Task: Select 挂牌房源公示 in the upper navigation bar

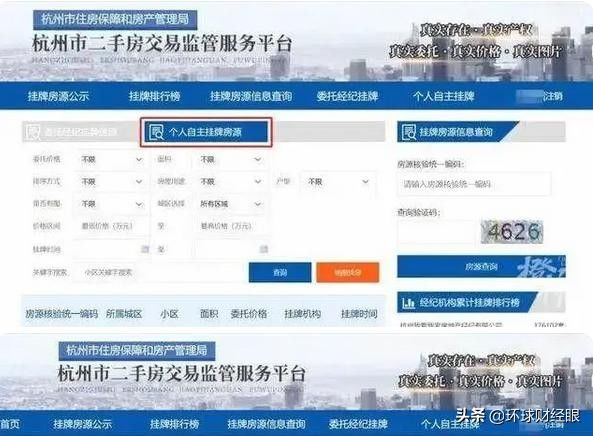Action: click(x=58, y=96)
